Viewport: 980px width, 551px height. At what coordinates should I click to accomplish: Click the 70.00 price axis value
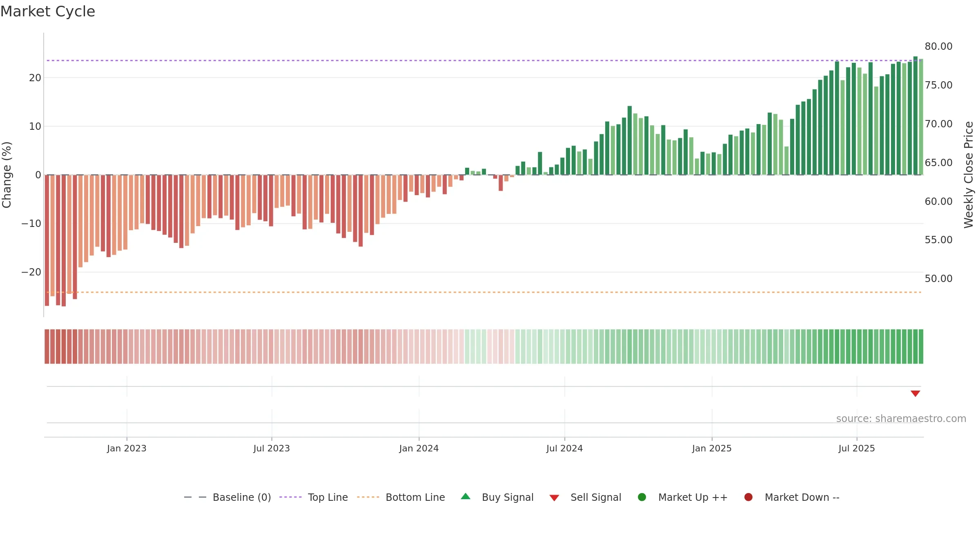[938, 124]
